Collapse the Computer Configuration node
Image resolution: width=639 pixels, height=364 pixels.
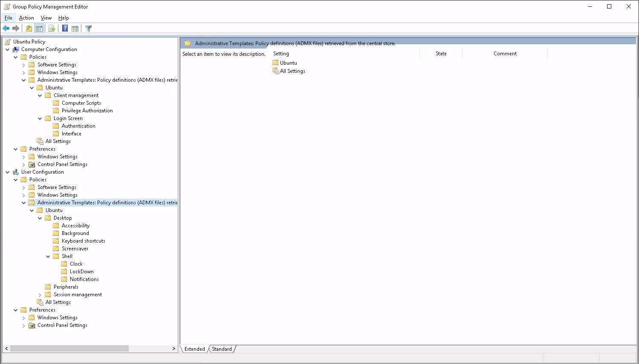tap(8, 49)
